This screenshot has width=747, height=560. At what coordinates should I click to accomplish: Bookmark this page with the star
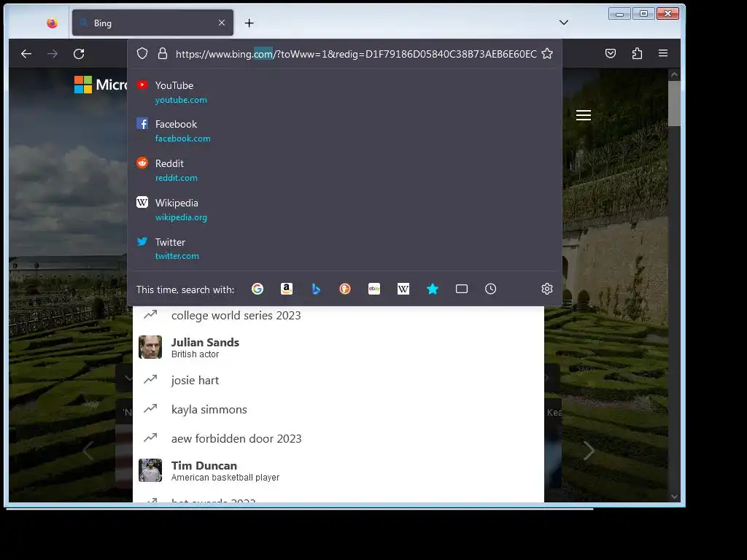(x=547, y=53)
